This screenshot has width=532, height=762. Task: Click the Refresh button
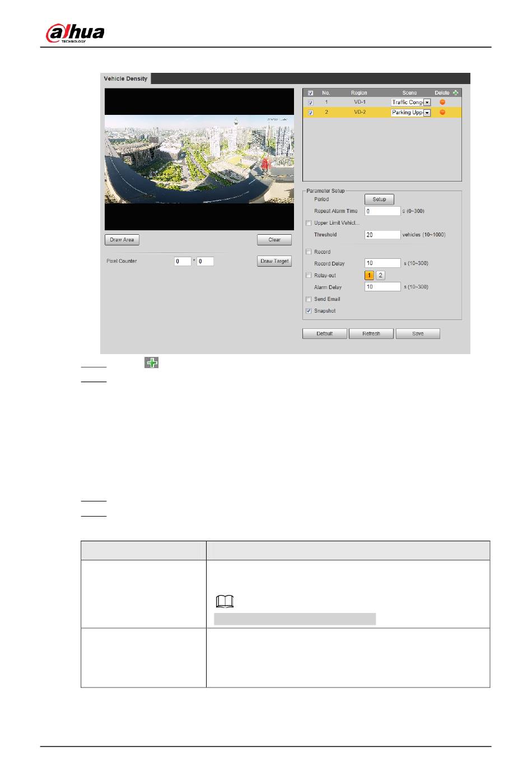tap(371, 333)
